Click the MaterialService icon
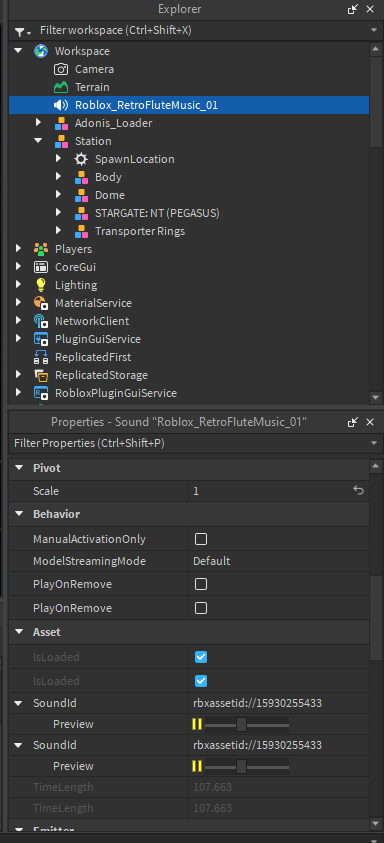 pos(41,303)
